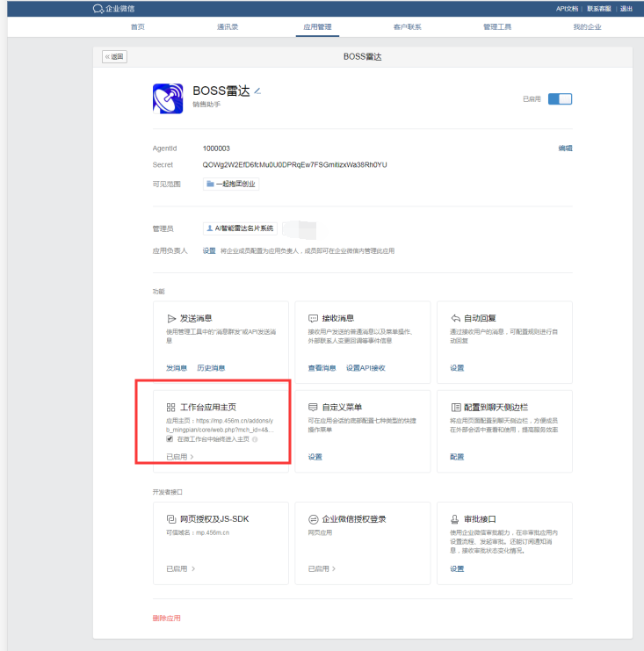Screen dimensions: 644x651
Task: Click the 一起抱团创业 visibility tag
Action: pyautogui.click(x=231, y=184)
